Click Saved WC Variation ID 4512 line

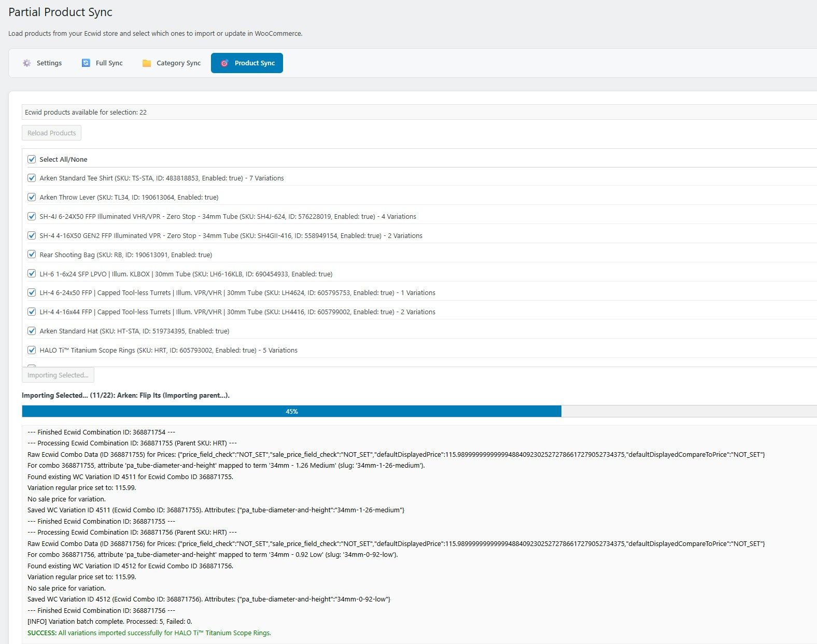coord(209,599)
